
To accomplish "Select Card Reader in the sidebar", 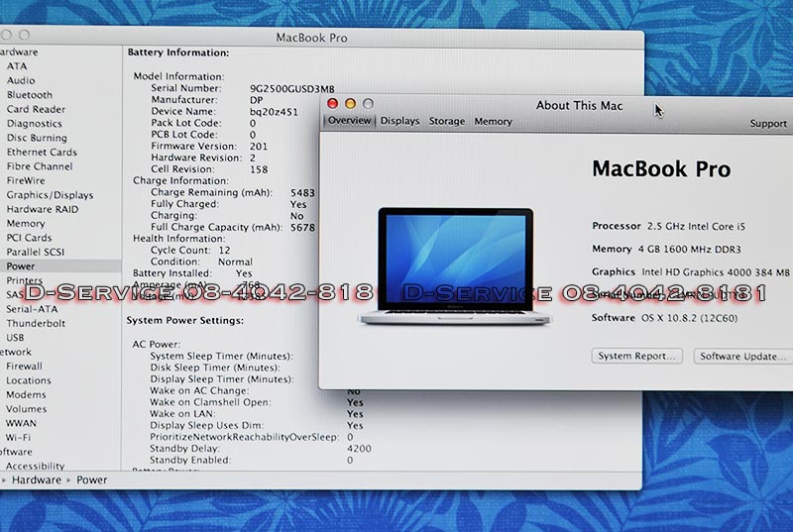I will [36, 109].
